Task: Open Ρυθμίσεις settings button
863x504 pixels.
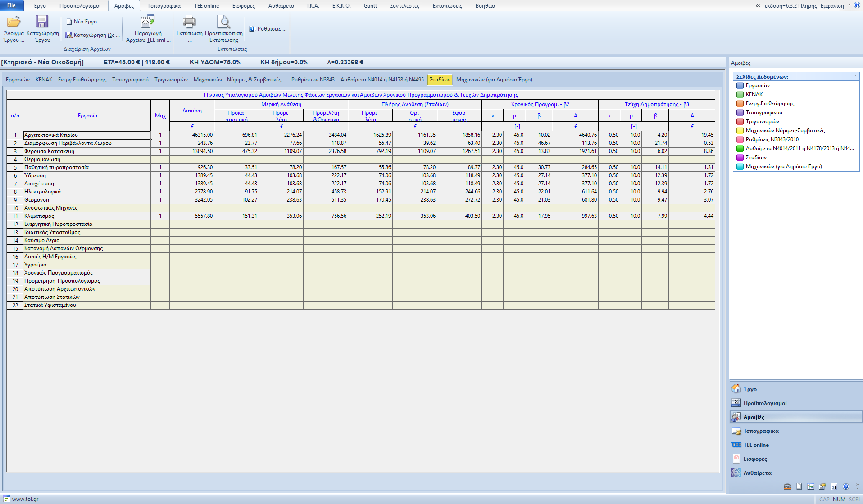Action: (268, 29)
